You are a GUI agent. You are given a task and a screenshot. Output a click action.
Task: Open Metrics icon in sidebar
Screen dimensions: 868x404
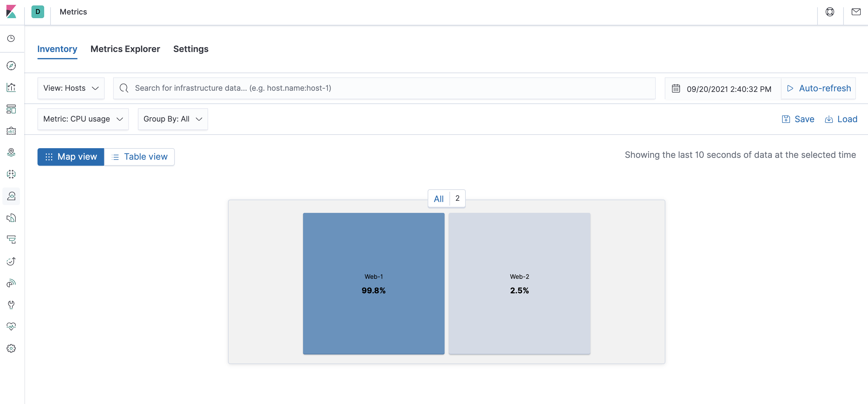click(x=11, y=196)
